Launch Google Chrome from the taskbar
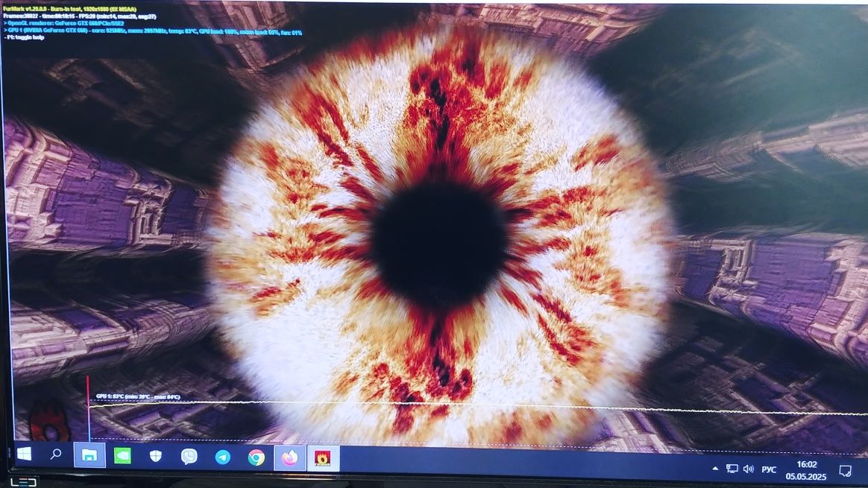 point(256,458)
